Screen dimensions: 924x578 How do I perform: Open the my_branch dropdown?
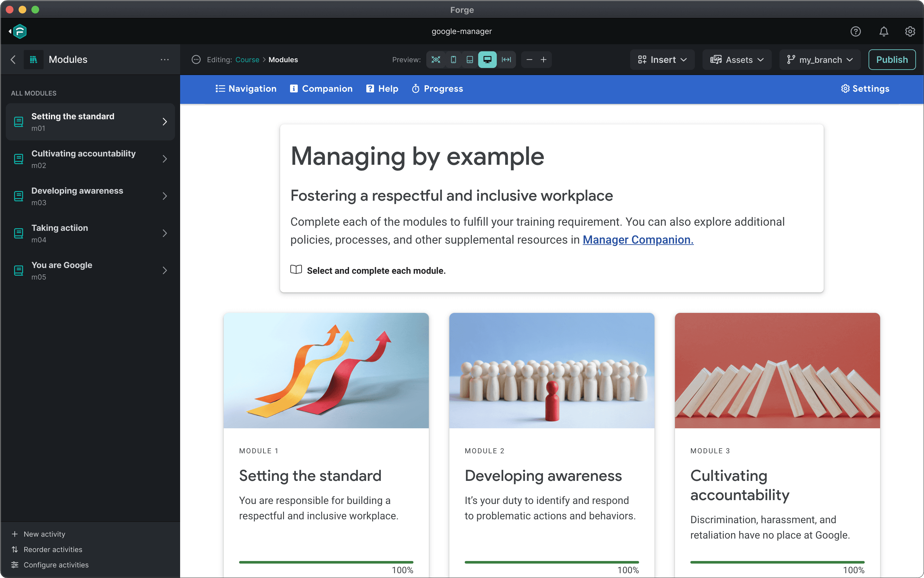[820, 60]
